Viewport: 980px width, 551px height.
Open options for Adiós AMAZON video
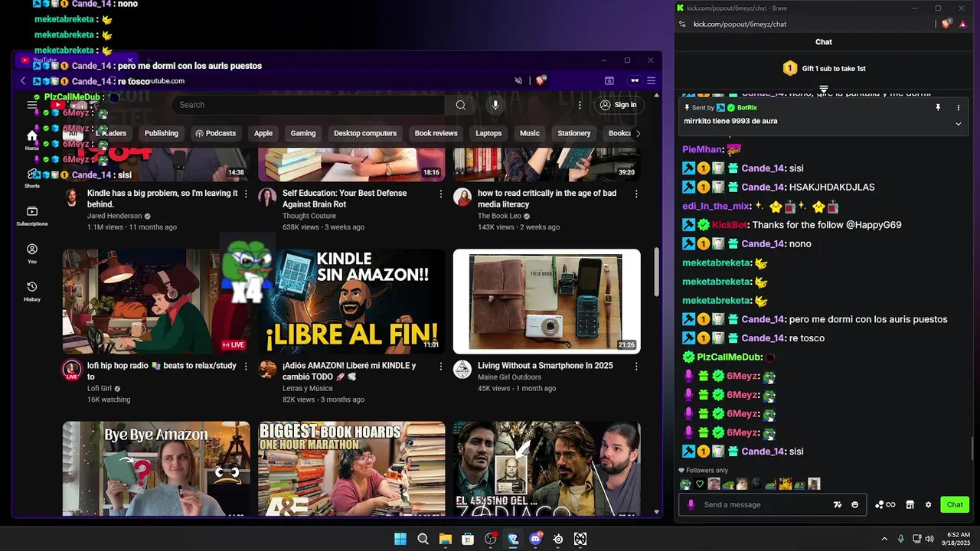click(441, 367)
